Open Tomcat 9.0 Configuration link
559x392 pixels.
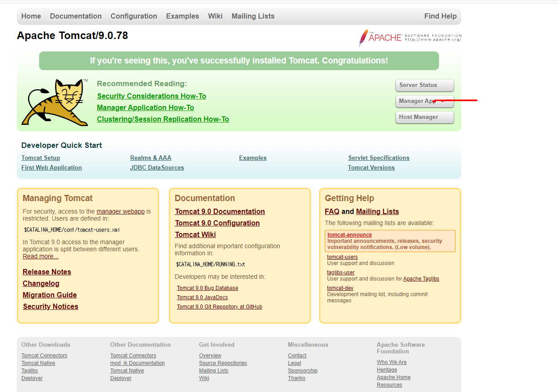217,223
